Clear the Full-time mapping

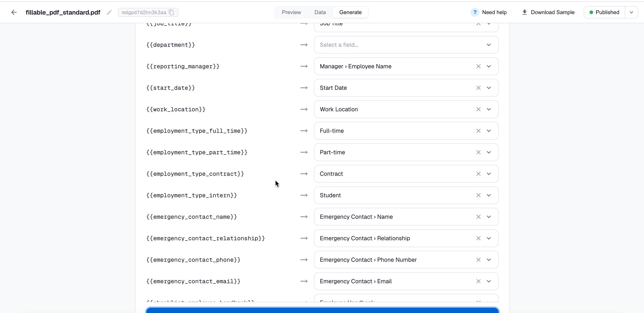coord(478,131)
